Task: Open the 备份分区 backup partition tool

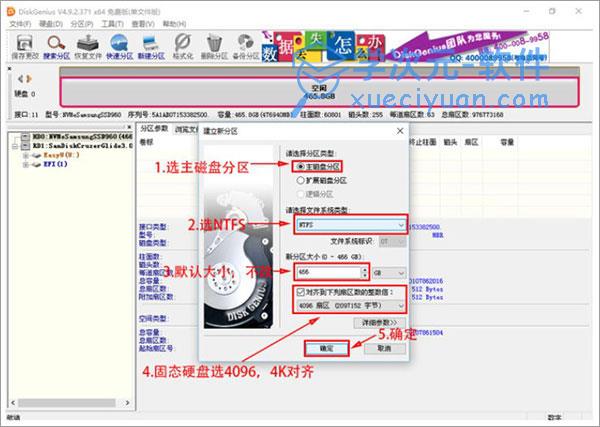Action: (x=246, y=47)
